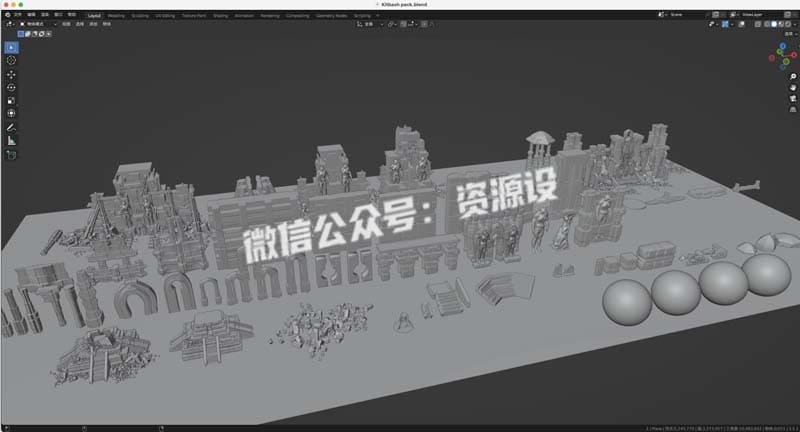Screen dimensions: 800x432
Task: Switch to the UV Editing workspace tab
Action: [x=165, y=15]
